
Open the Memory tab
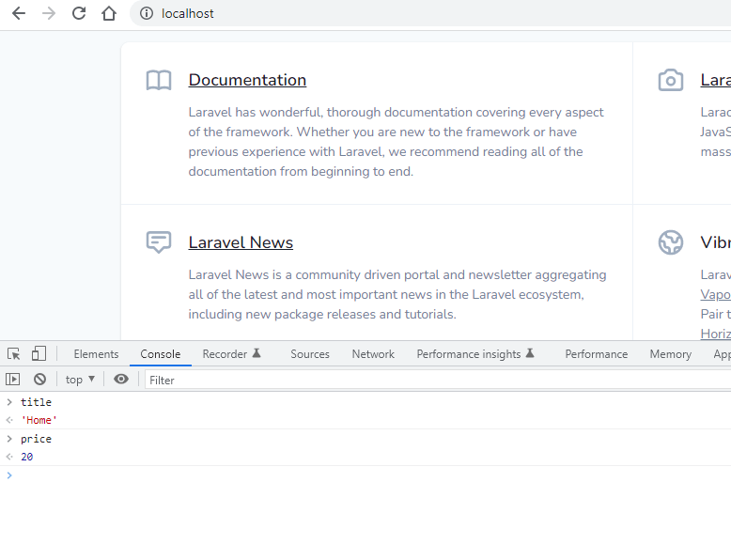tap(670, 354)
